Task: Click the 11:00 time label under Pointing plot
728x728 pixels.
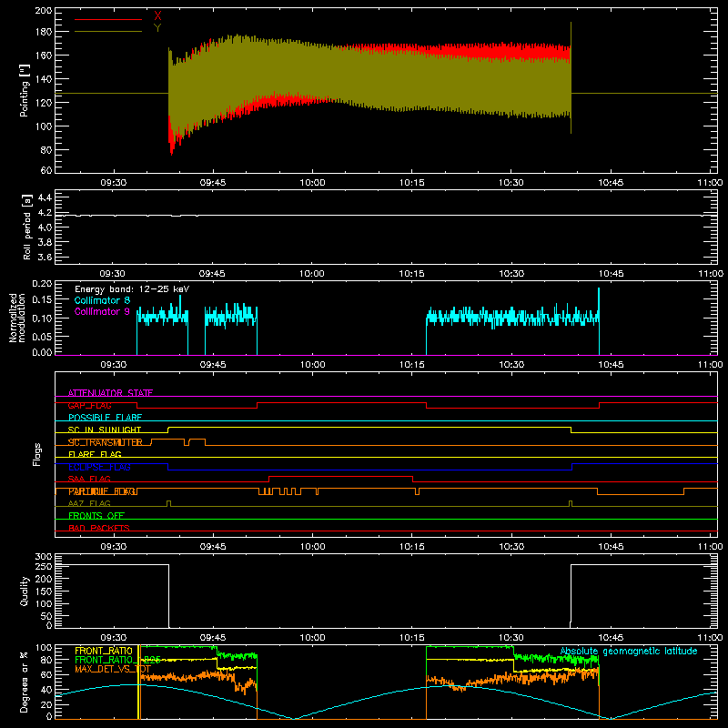Action: click(x=711, y=183)
